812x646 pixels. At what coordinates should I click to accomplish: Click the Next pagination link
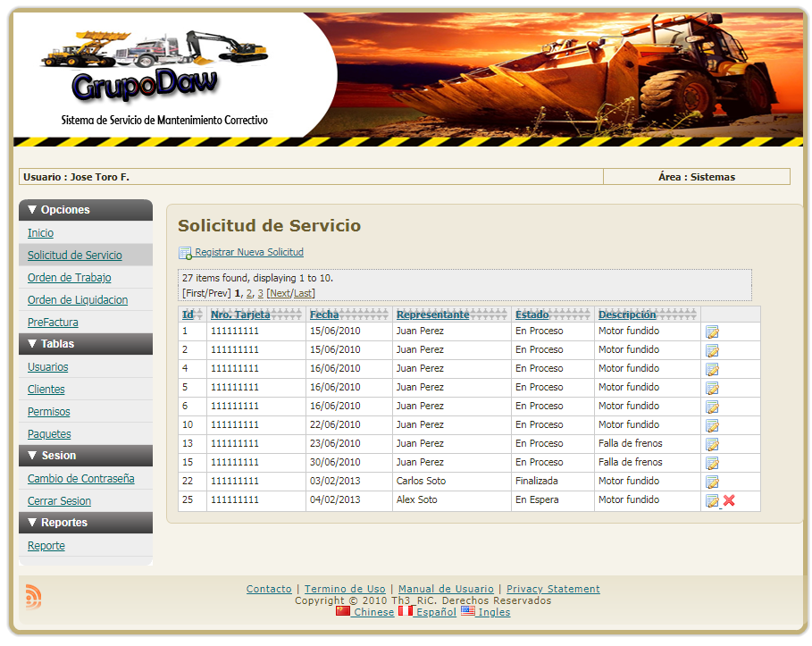[x=280, y=293]
